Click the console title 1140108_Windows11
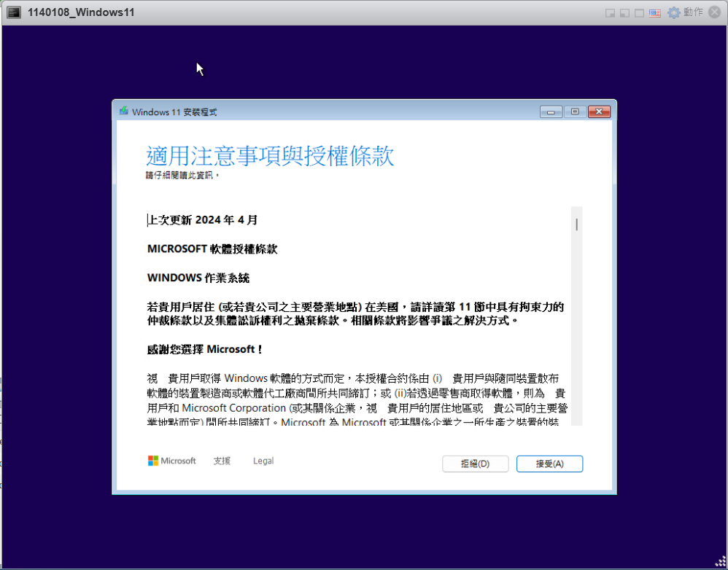 pyautogui.click(x=81, y=12)
